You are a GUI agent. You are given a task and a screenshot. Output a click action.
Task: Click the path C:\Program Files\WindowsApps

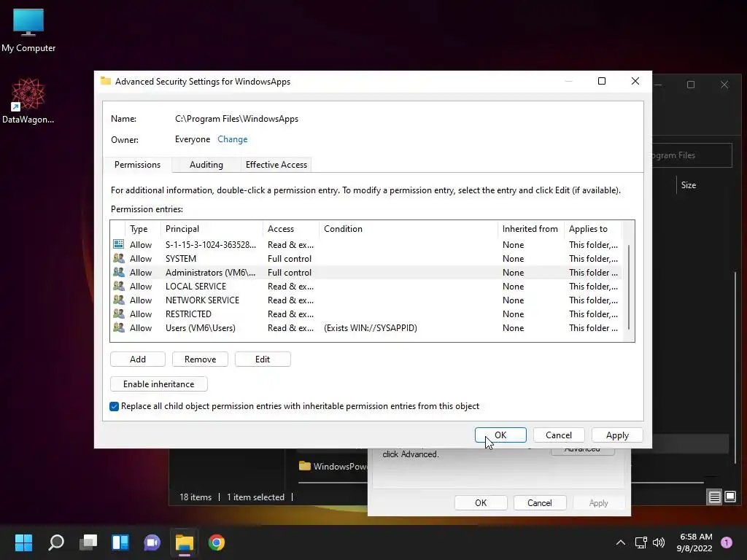[x=237, y=119]
